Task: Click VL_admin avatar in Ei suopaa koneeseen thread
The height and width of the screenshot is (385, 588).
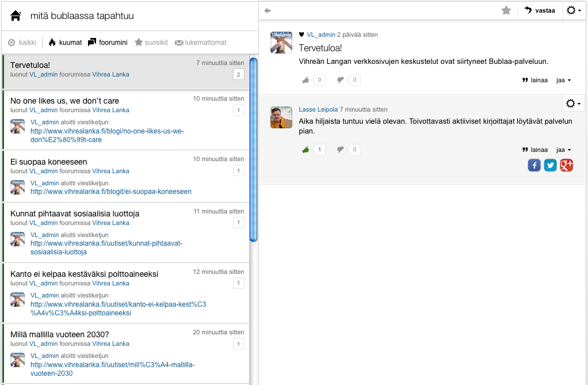Action: click(17, 187)
